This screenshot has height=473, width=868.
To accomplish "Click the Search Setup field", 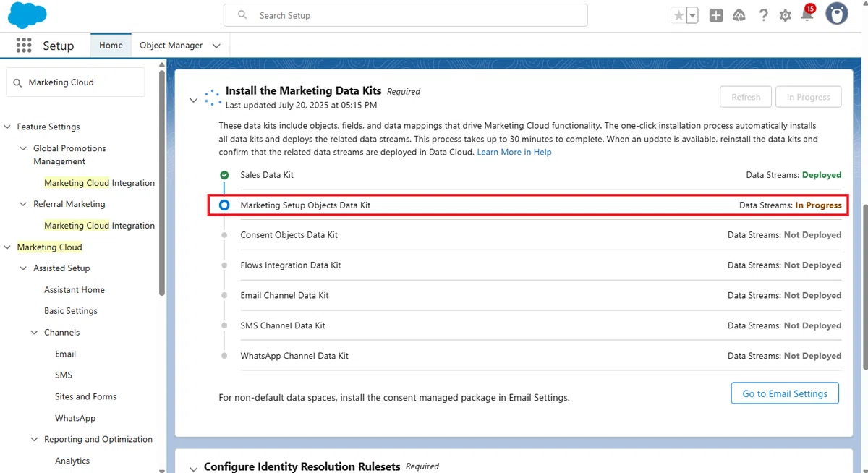I will 406,15.
